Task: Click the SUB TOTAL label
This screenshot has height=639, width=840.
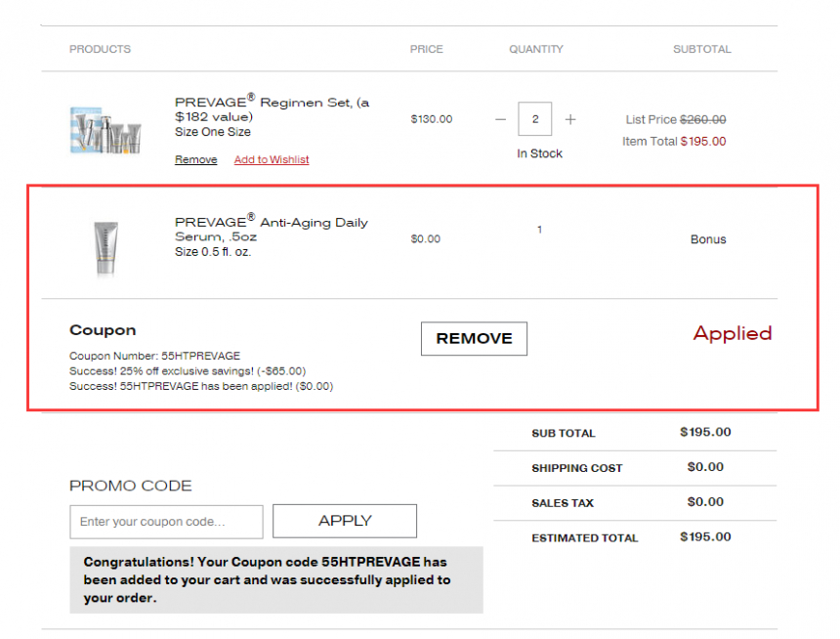Action: (x=564, y=433)
